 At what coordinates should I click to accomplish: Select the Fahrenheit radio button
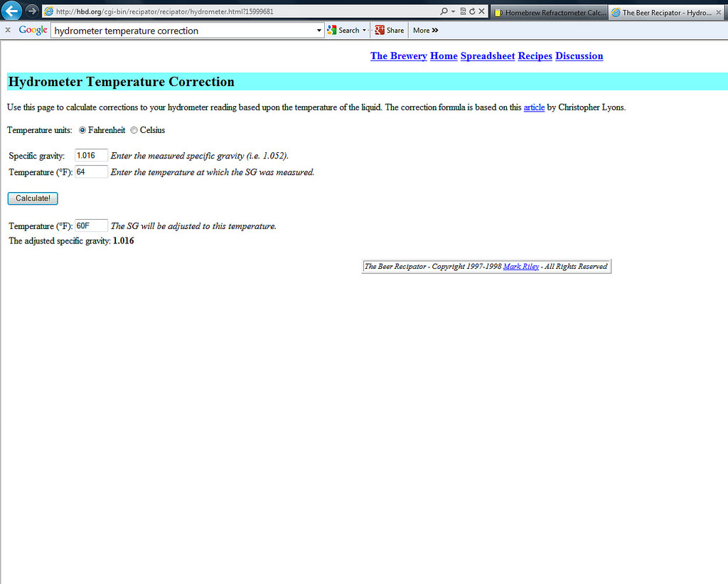pos(82,130)
